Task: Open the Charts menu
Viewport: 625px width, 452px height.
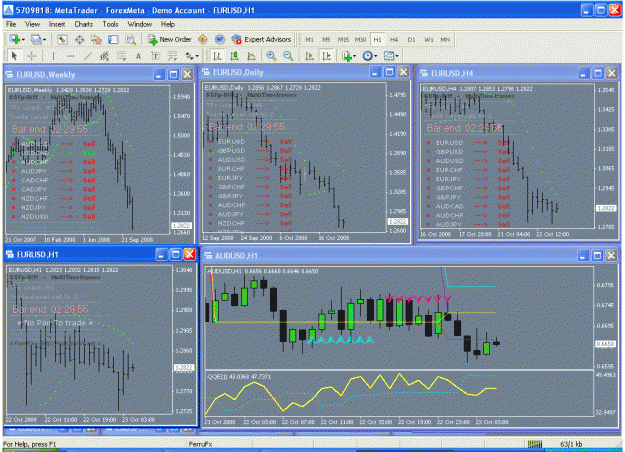Action: (x=84, y=24)
